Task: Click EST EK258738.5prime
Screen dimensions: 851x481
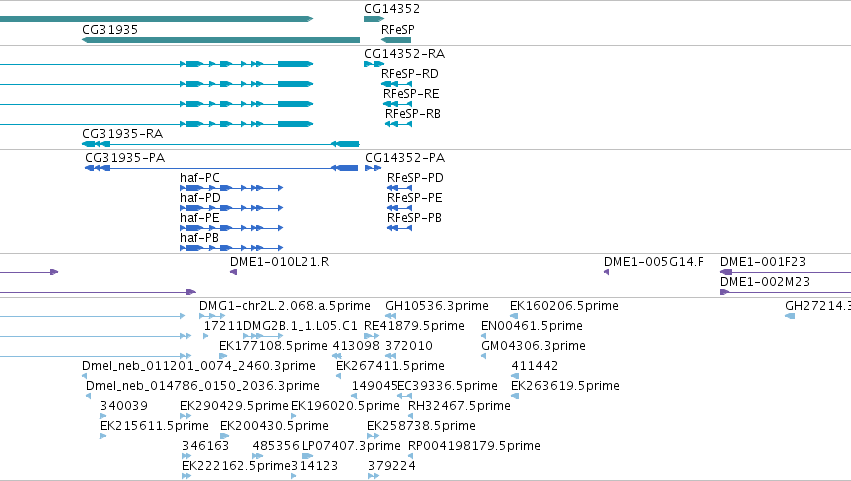Action: click(373, 436)
